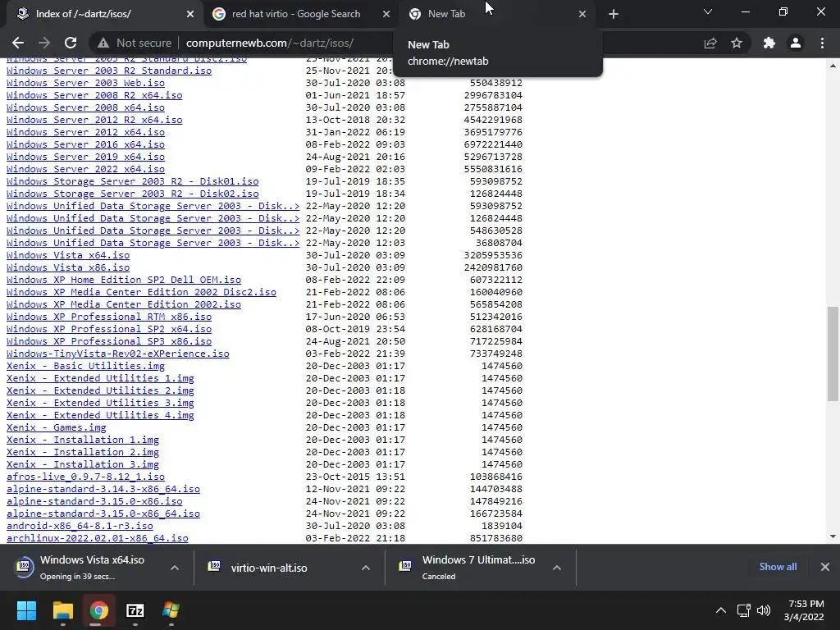This screenshot has height=630, width=840.
Task: Expand options for Windows 7 Ultimate iso download
Action: 557,568
